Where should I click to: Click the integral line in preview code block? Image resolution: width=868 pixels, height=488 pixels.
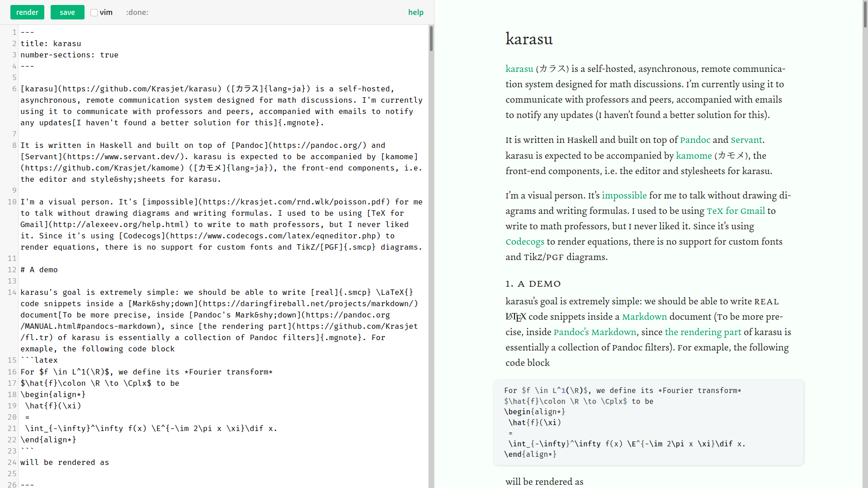[627, 444]
